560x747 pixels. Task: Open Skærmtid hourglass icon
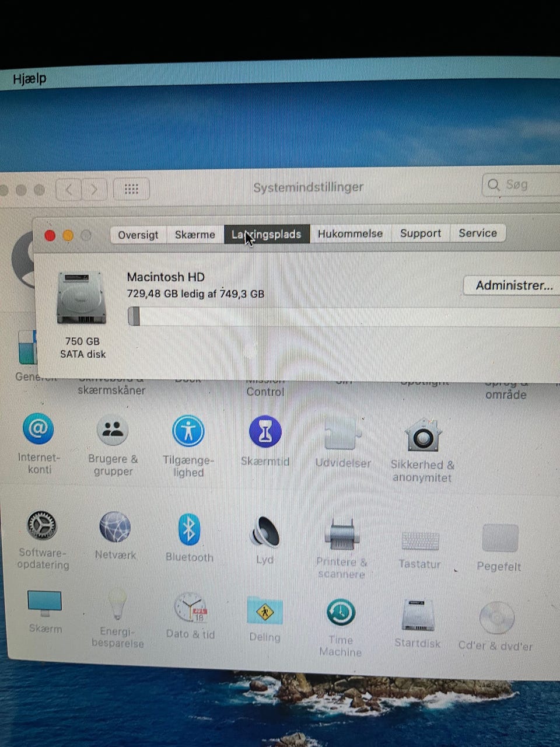click(x=265, y=432)
